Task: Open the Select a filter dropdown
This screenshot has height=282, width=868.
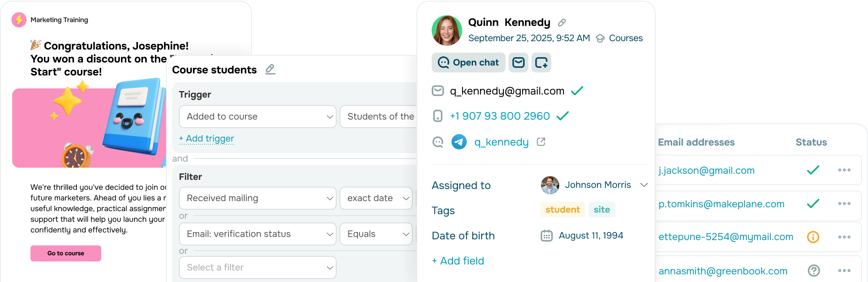Action: click(258, 268)
